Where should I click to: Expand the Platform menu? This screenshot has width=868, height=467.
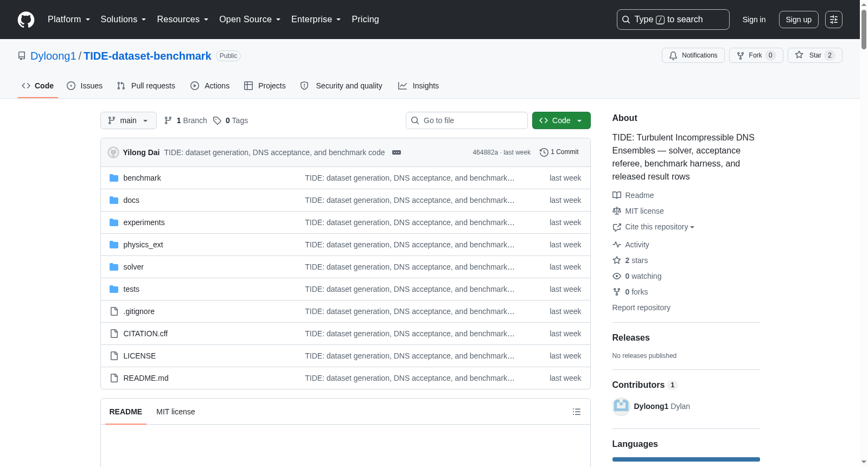point(69,20)
